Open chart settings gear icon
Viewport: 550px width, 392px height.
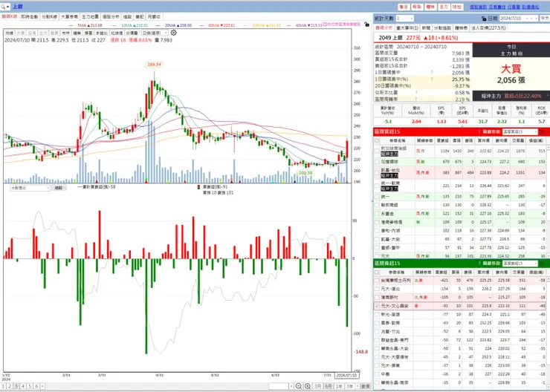click(173, 33)
